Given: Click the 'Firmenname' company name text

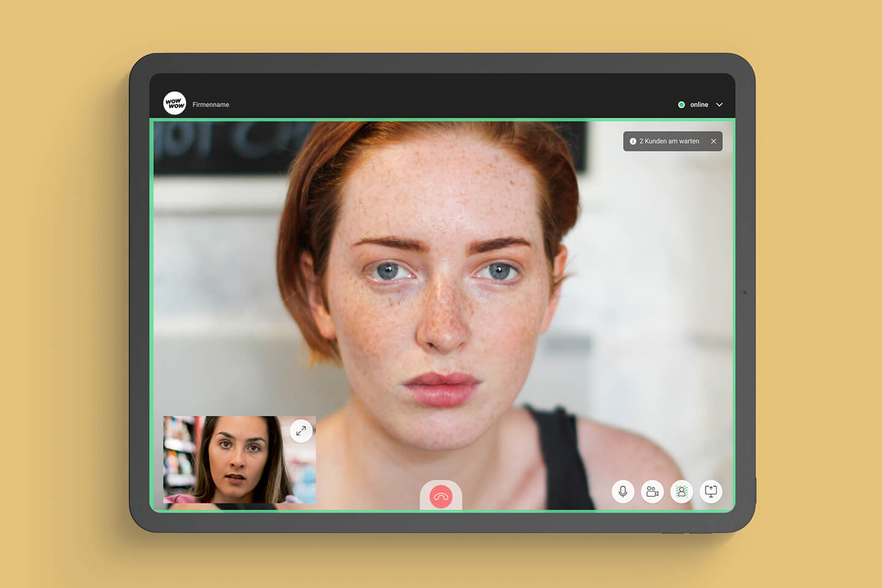Looking at the screenshot, I should pos(211,105).
